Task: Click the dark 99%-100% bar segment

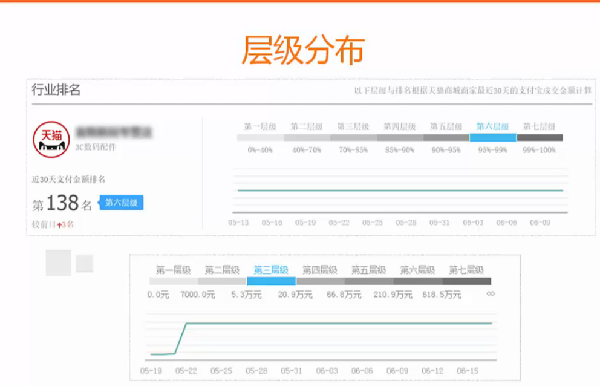Action: pos(540,138)
